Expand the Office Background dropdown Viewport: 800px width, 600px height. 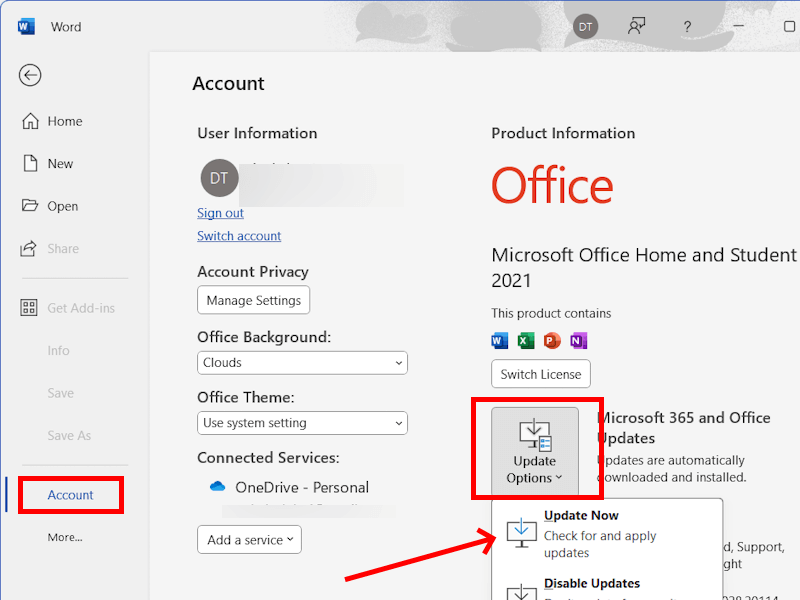[302, 363]
